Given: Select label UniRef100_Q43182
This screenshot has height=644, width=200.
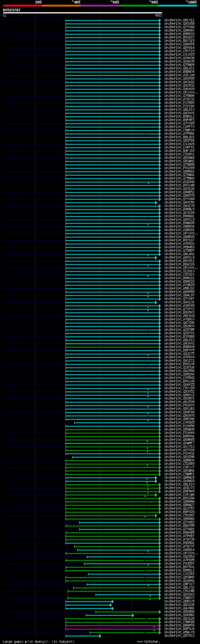Looking at the screenshot, I should click(x=179, y=82).
